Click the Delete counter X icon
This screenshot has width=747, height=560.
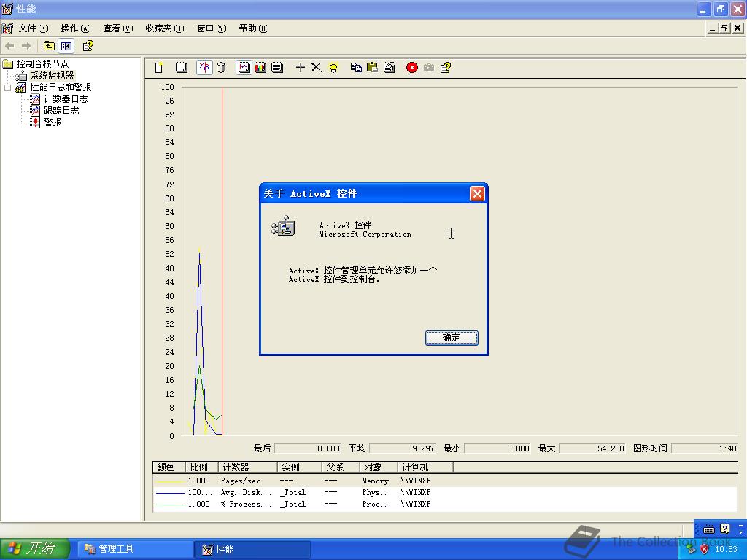point(317,68)
